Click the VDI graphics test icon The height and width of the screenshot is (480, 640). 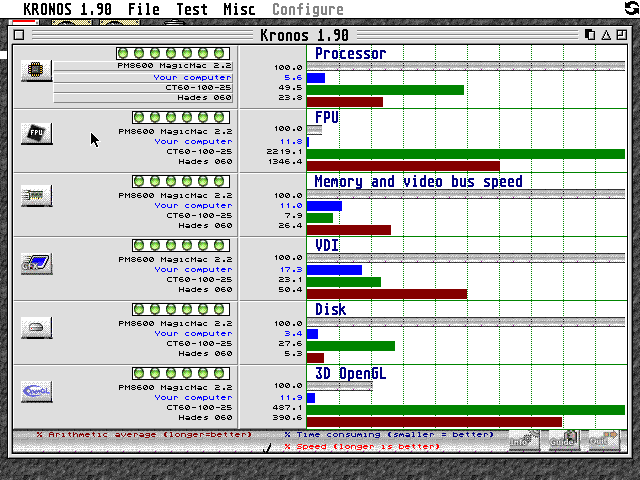click(37, 263)
